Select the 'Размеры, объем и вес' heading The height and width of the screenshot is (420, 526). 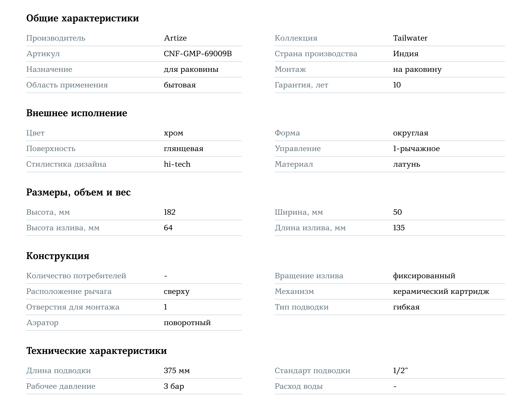pos(78,192)
